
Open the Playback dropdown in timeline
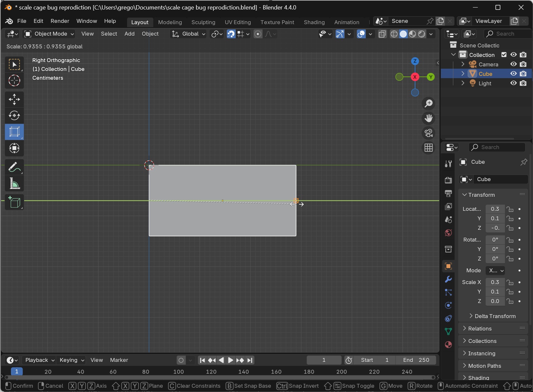pyautogui.click(x=39, y=360)
